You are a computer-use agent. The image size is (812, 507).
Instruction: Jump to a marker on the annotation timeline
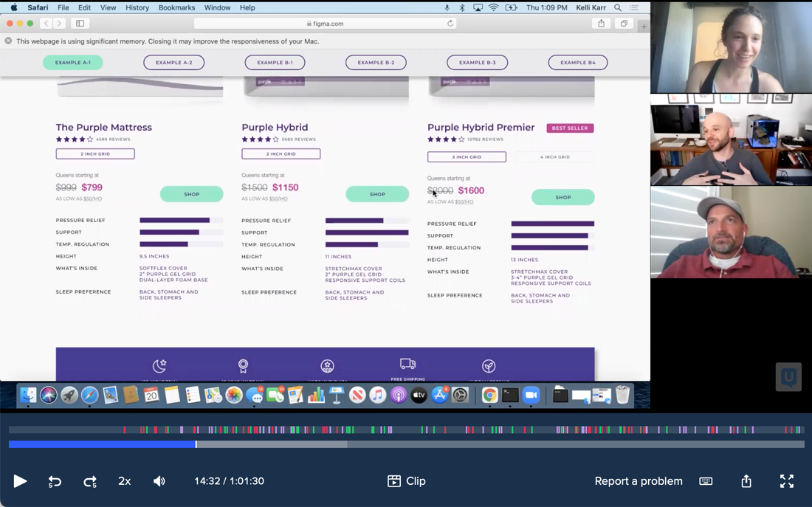coord(407,430)
